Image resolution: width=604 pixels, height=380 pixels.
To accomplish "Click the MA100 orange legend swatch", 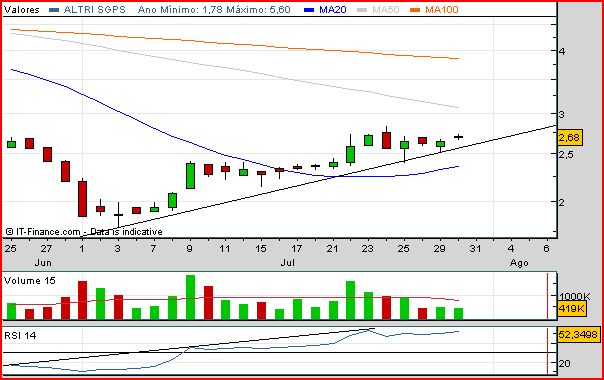I will [x=415, y=10].
